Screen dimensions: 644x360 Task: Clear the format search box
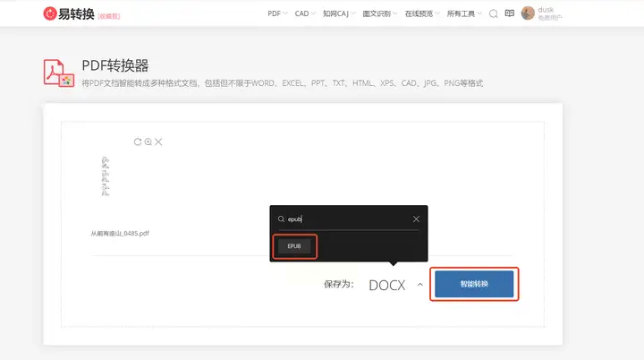(416, 219)
